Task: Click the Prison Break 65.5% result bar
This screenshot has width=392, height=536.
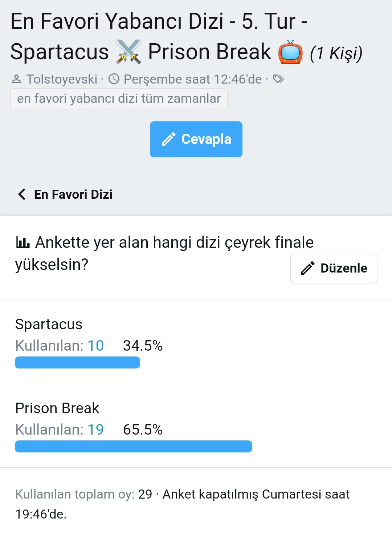Action: tap(133, 447)
